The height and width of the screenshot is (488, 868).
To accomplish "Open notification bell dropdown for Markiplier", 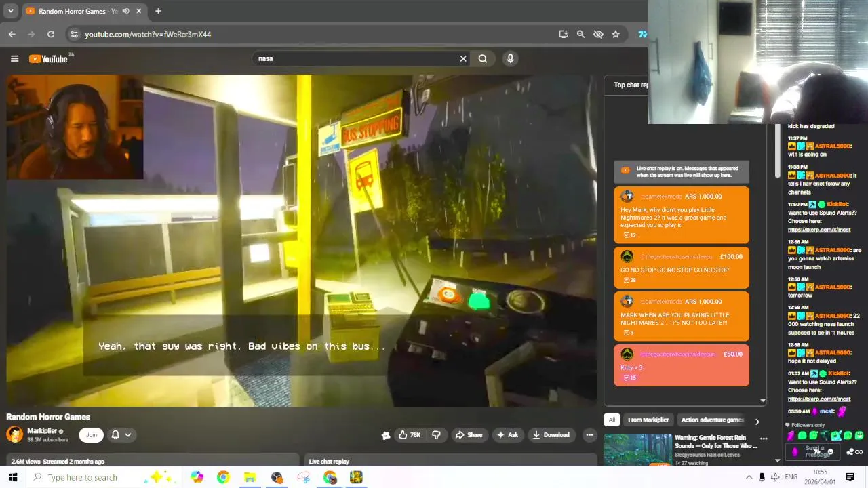I will coord(121,435).
